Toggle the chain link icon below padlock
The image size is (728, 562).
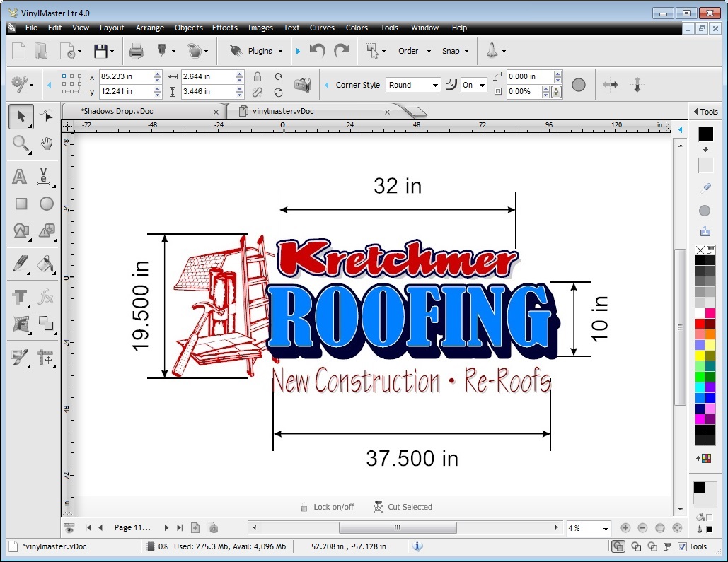tap(258, 93)
